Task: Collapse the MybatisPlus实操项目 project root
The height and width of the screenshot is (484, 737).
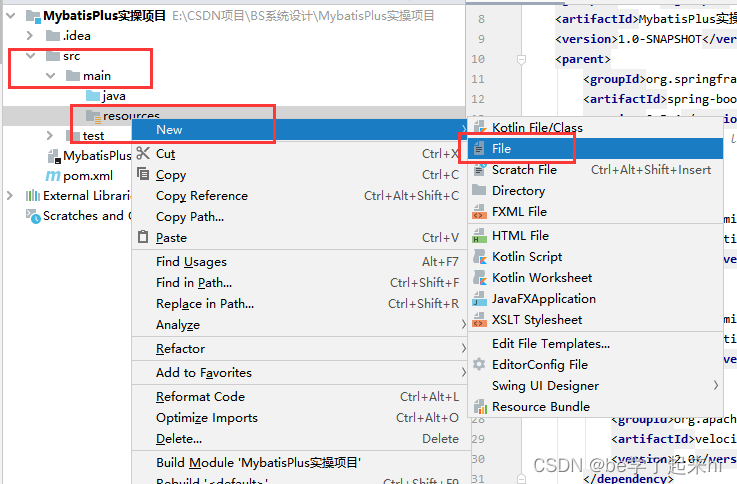Action: (x=10, y=16)
